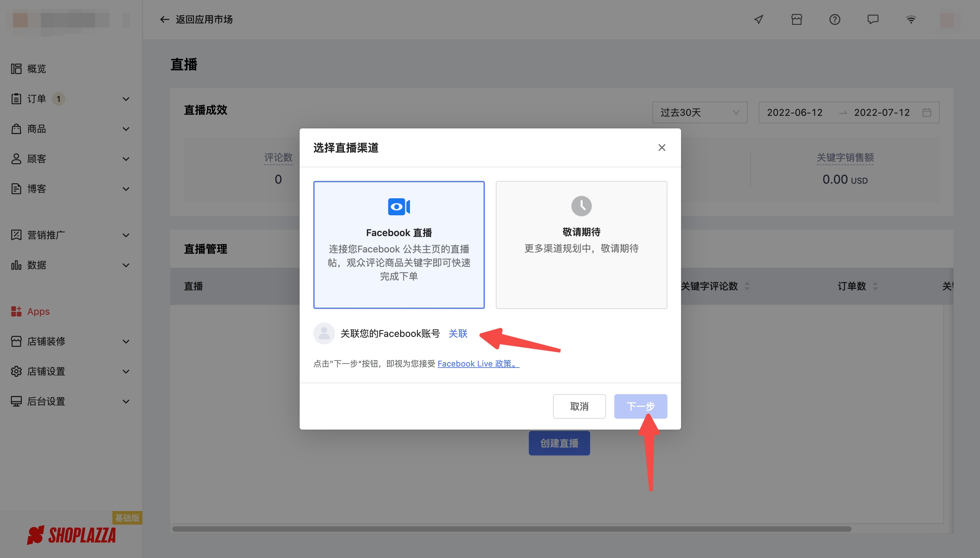The height and width of the screenshot is (558, 980).
Task: Open the help question mark icon
Action: (835, 19)
